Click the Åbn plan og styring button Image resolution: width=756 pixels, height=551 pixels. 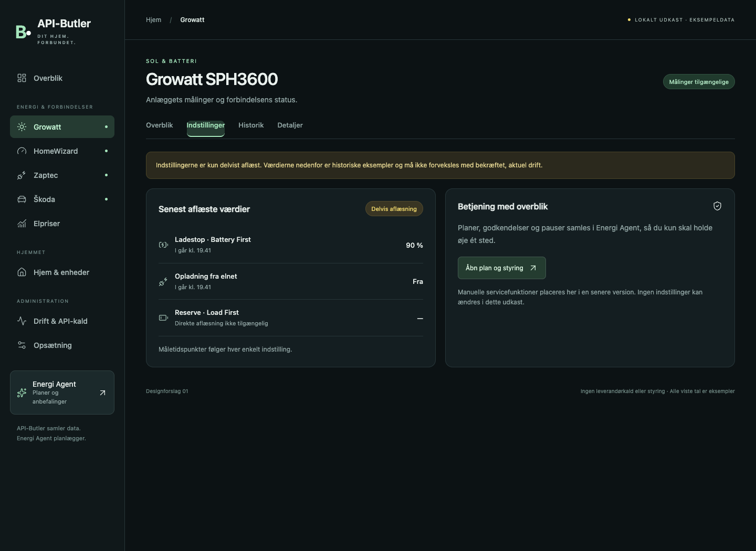(x=502, y=268)
